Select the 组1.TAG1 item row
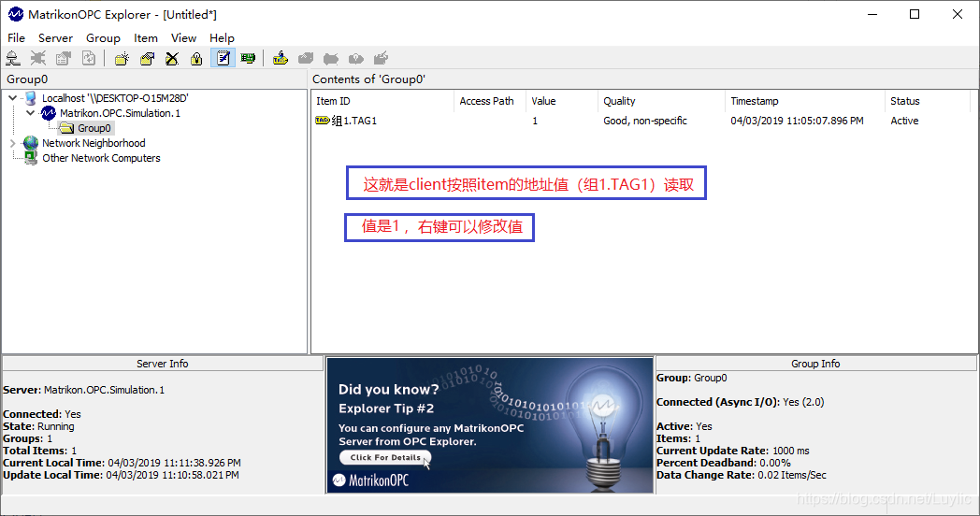980x516 pixels. pyautogui.click(x=641, y=121)
